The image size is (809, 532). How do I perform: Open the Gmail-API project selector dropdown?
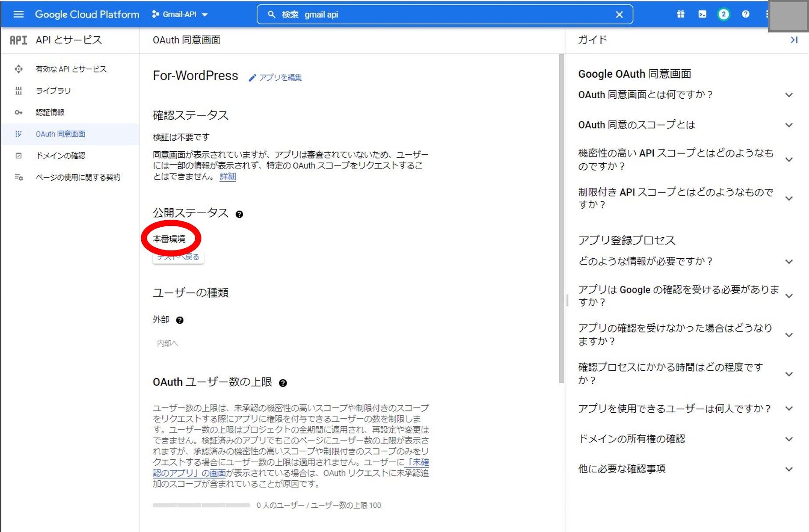180,14
